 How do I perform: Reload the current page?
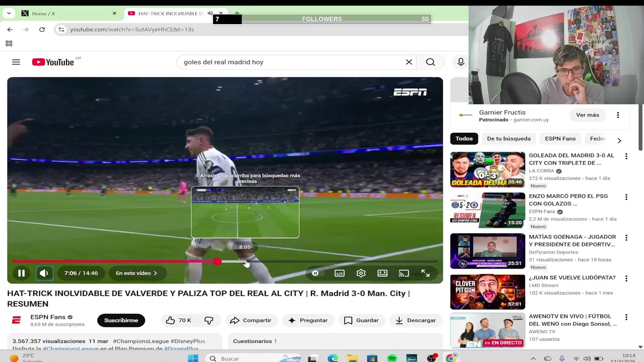point(42,30)
